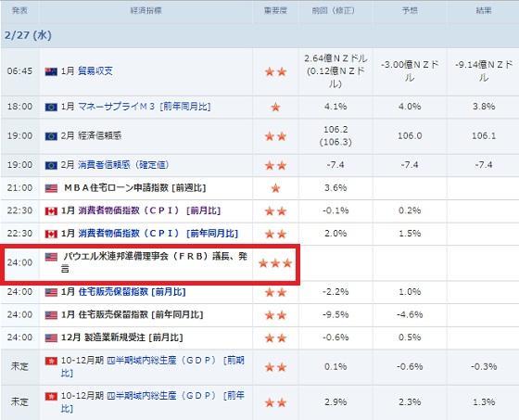
Task: Open 消費者信頼感（確定値） link
Action: 123,165
